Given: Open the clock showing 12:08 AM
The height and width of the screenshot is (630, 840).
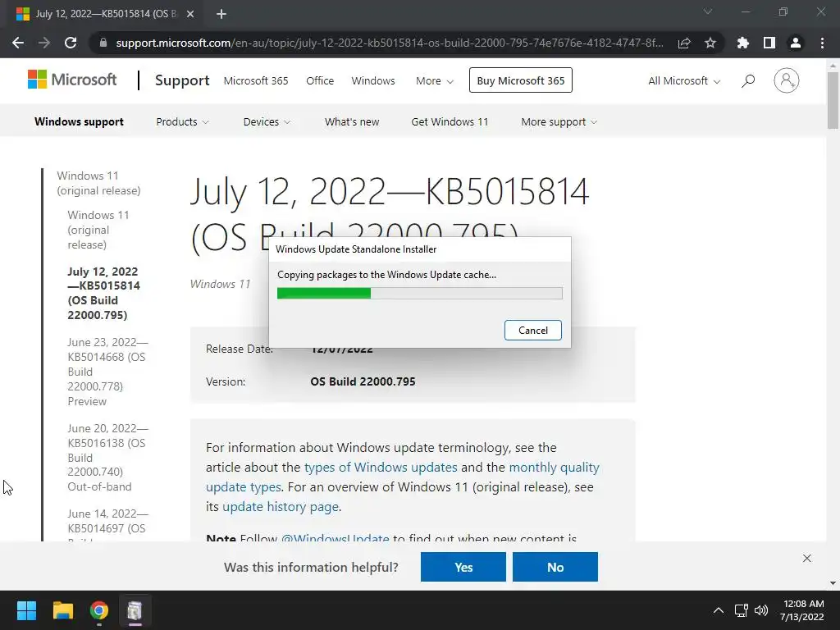Looking at the screenshot, I should point(802,610).
